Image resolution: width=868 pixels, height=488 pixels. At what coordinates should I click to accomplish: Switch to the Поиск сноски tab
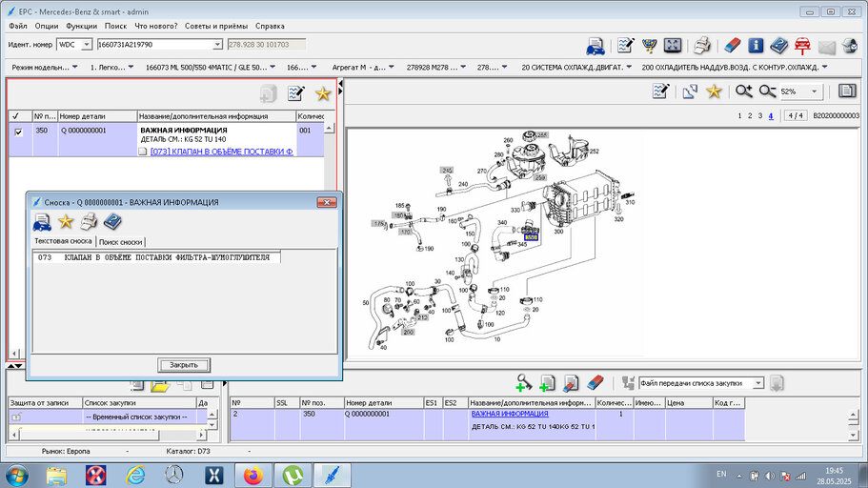[x=121, y=242]
